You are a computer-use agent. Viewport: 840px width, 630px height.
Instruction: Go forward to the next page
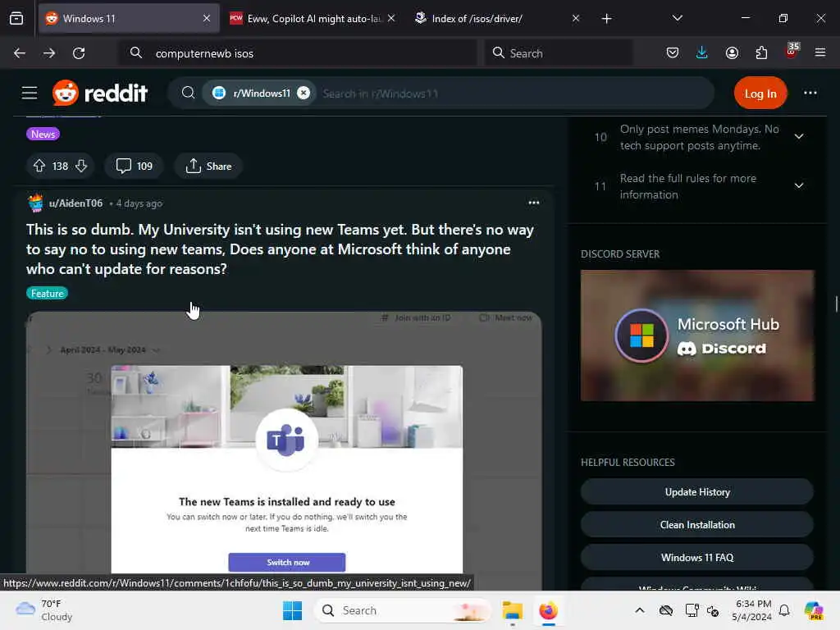(x=48, y=53)
